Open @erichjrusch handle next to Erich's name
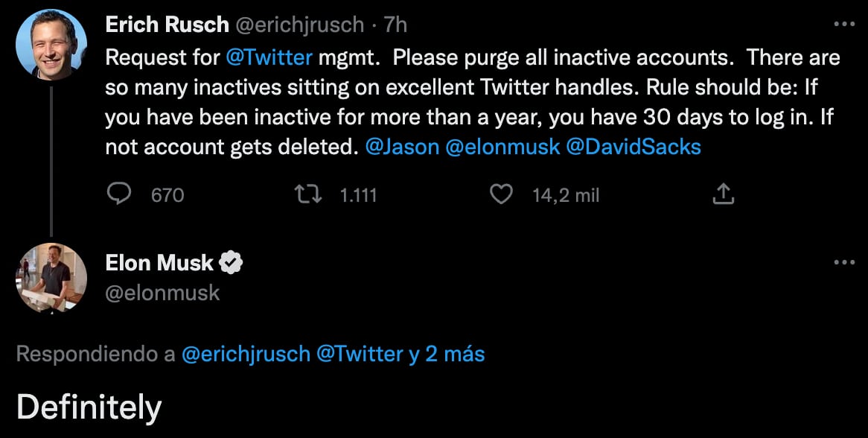The width and height of the screenshot is (868, 438). [300, 23]
